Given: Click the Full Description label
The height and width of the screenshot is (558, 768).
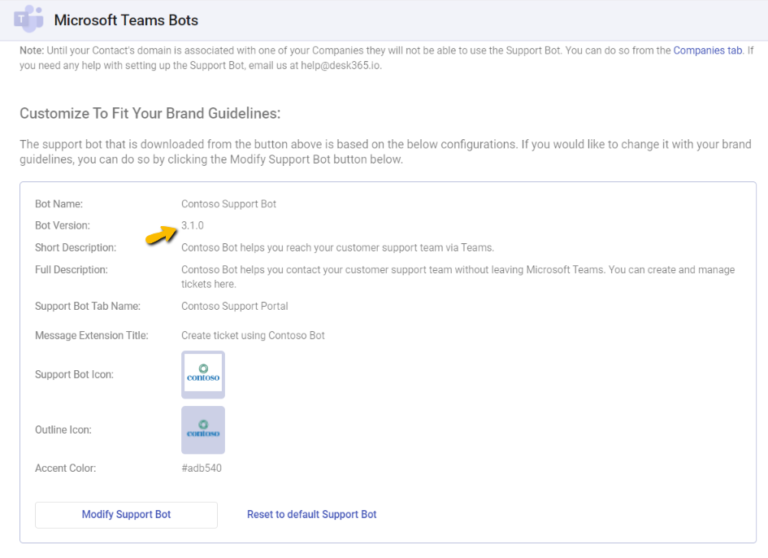Looking at the screenshot, I should click(x=71, y=269).
